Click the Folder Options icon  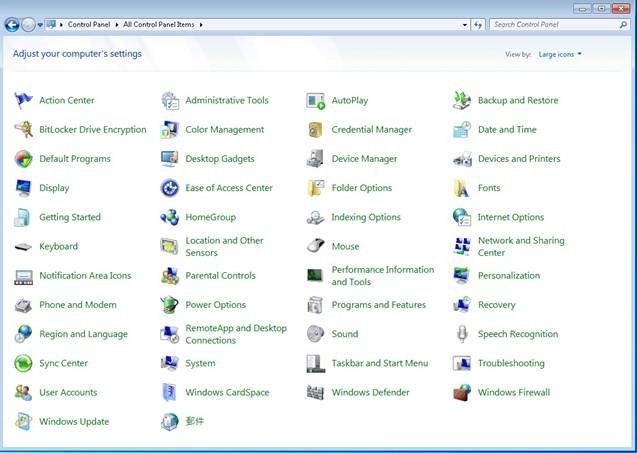[316, 188]
